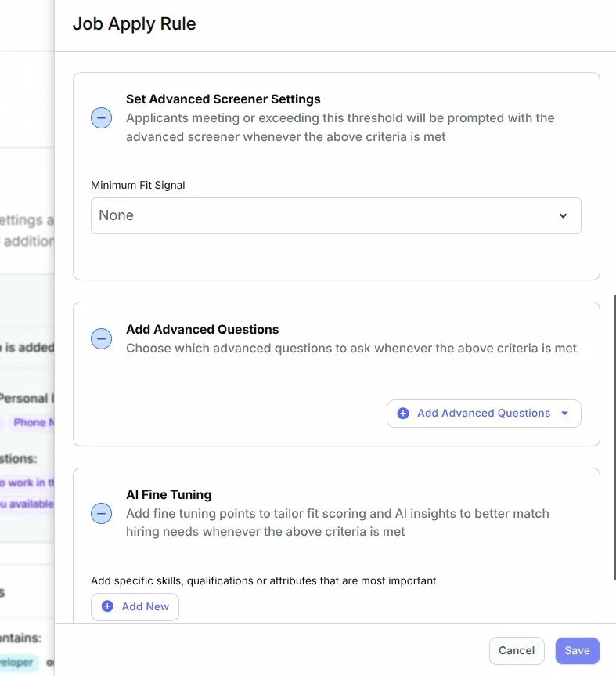
Task: Click chevron arrow in Minimum Fit Signal field
Action: (x=563, y=216)
